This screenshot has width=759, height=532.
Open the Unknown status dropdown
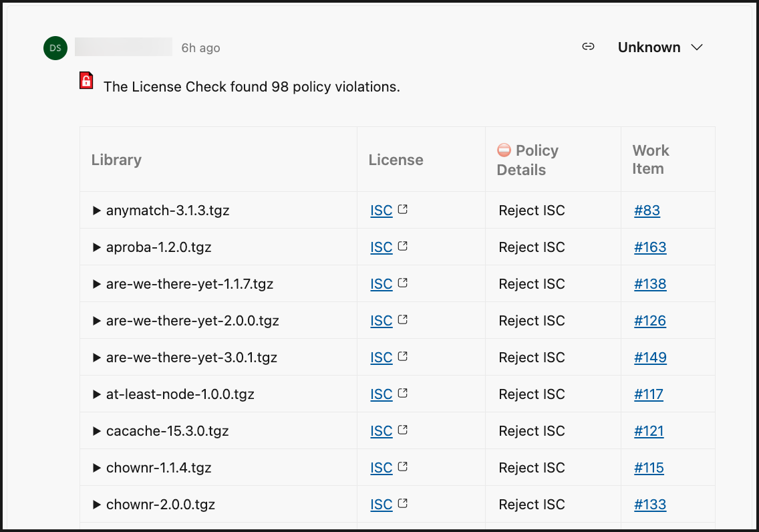(x=660, y=47)
